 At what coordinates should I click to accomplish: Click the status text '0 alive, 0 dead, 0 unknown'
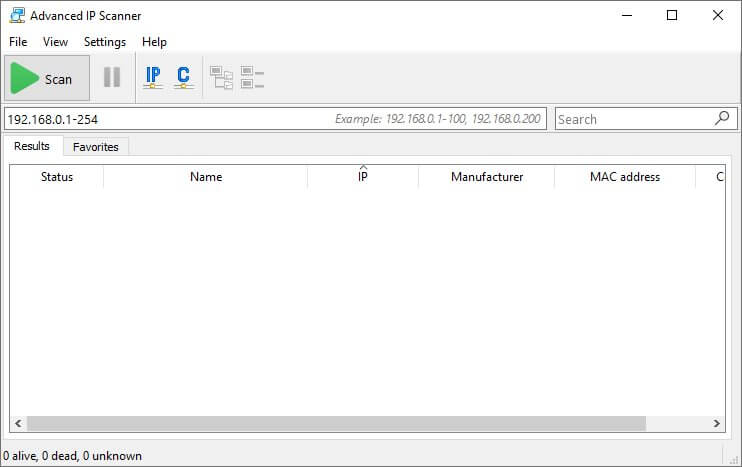[72, 456]
